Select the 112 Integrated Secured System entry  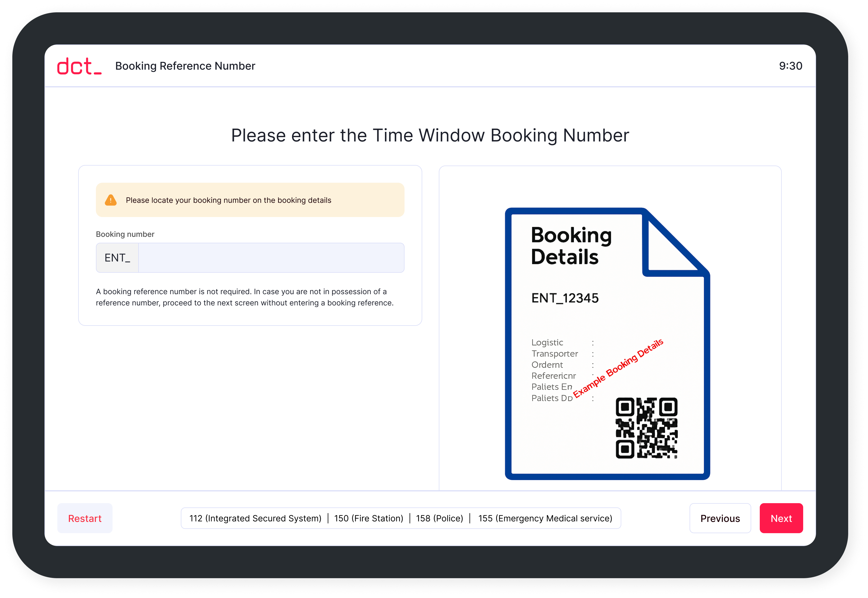point(256,518)
